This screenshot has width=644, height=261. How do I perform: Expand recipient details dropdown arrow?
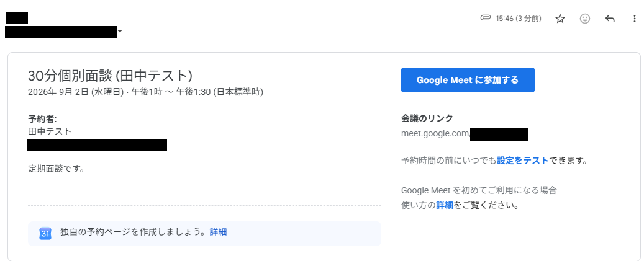coord(120,31)
